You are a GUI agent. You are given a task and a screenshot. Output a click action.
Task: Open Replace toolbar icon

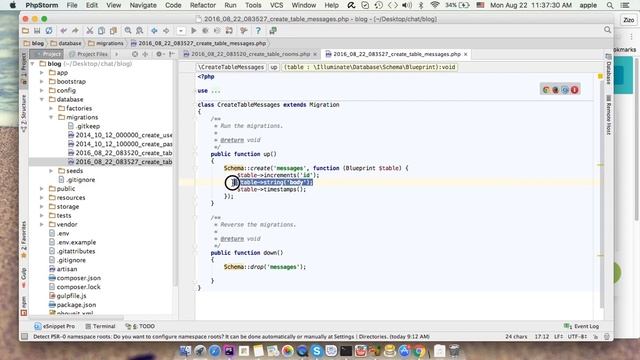pyautogui.click(x=140, y=31)
